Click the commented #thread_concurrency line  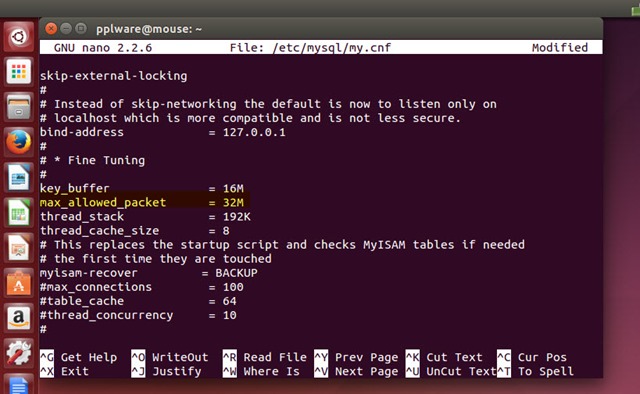coord(138,315)
